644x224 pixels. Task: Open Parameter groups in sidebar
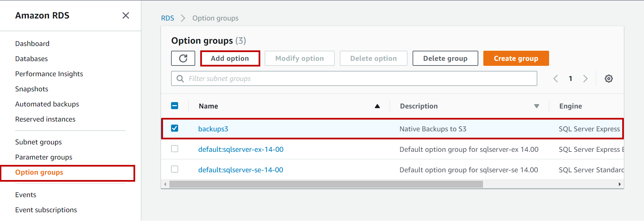[44, 157]
